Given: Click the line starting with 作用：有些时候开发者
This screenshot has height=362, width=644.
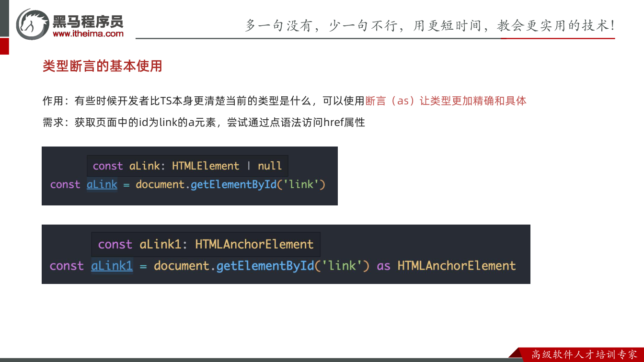Looking at the screenshot, I should pos(285,101).
